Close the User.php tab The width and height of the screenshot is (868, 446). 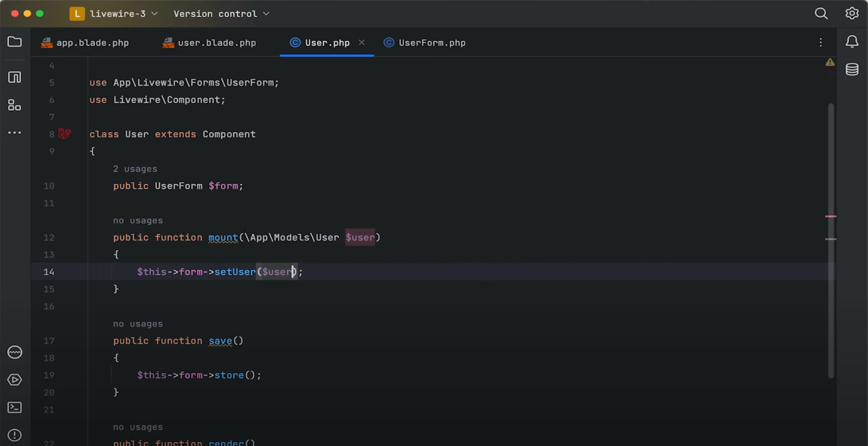click(x=362, y=42)
